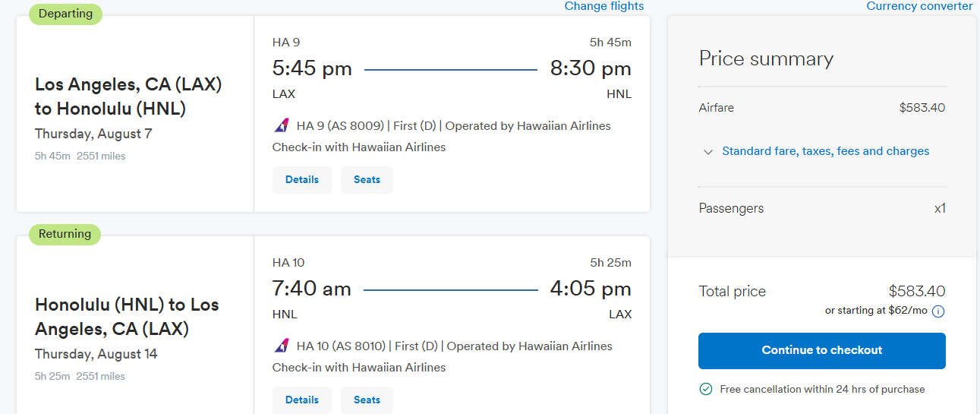
Task: View Seats for the departing HA 9 flight
Action: pos(367,180)
